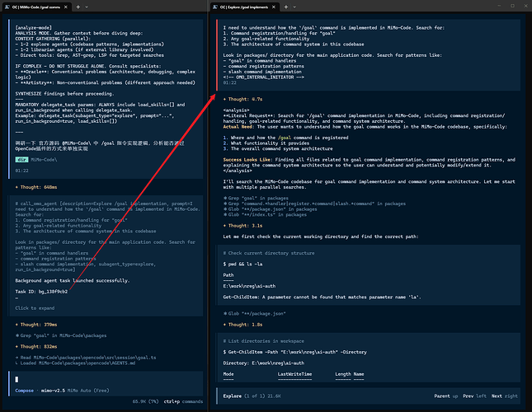Click the 'dir' badge next to MiMo-Code\
Viewport: 532px width, 412px height.
pos(21,160)
